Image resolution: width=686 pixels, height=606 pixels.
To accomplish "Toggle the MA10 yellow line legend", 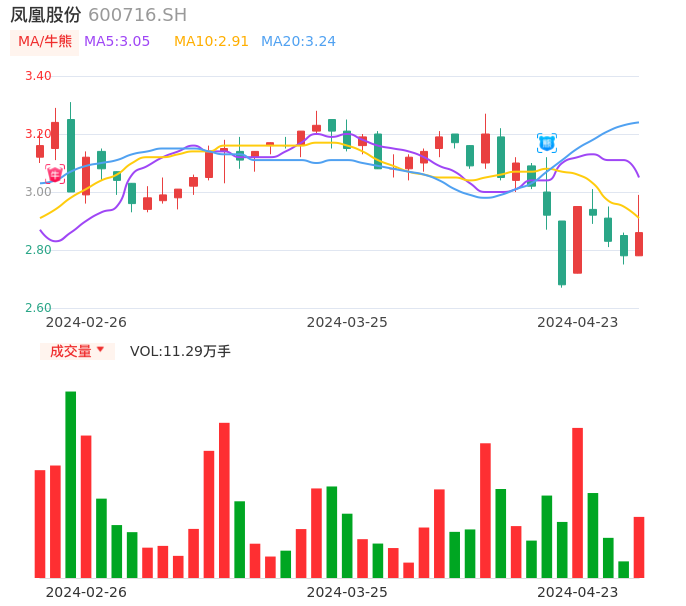I will 211,42.
